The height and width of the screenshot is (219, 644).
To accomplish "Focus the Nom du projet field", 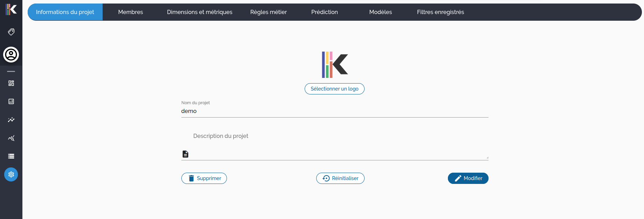I will [334, 111].
